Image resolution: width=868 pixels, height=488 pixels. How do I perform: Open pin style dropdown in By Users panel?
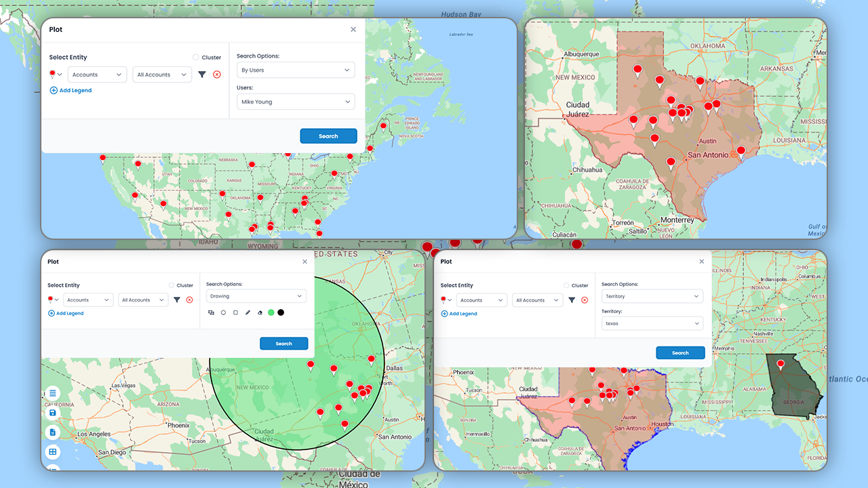(55, 75)
